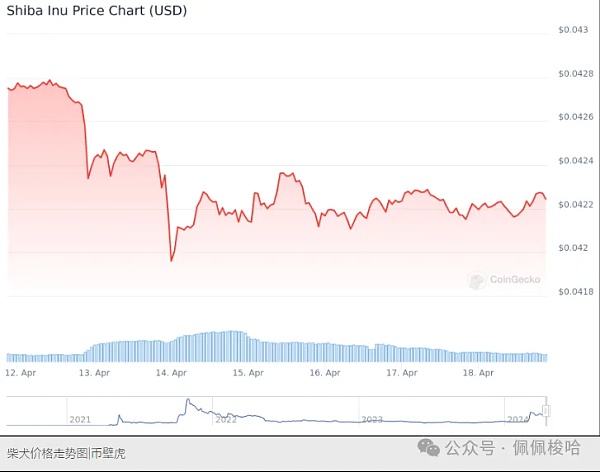Click the 13. Apr date label
600x472 pixels.
[94, 372]
